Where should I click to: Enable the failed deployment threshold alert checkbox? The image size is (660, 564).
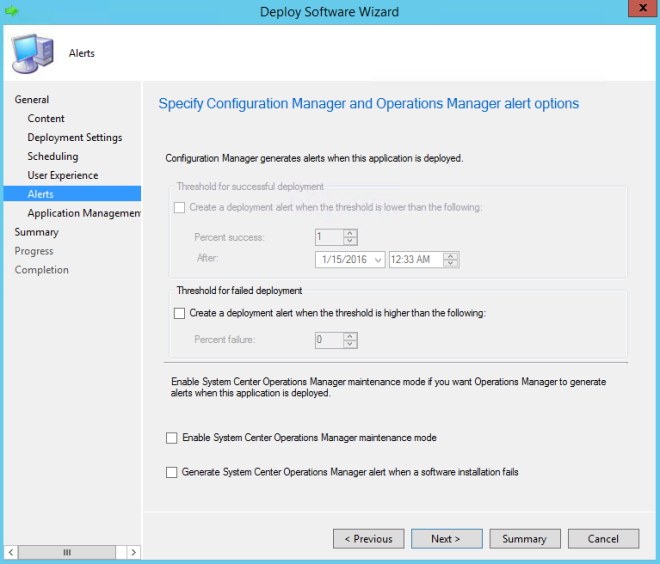(x=179, y=313)
